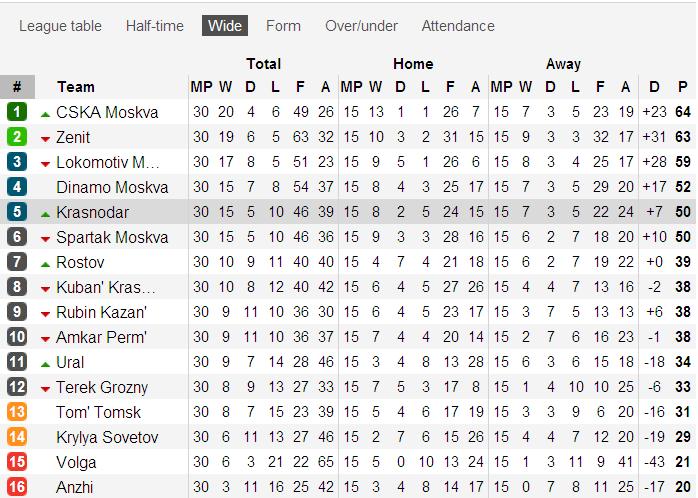The image size is (698, 498).
Task: Switch to the League table tab
Action: 60,26
